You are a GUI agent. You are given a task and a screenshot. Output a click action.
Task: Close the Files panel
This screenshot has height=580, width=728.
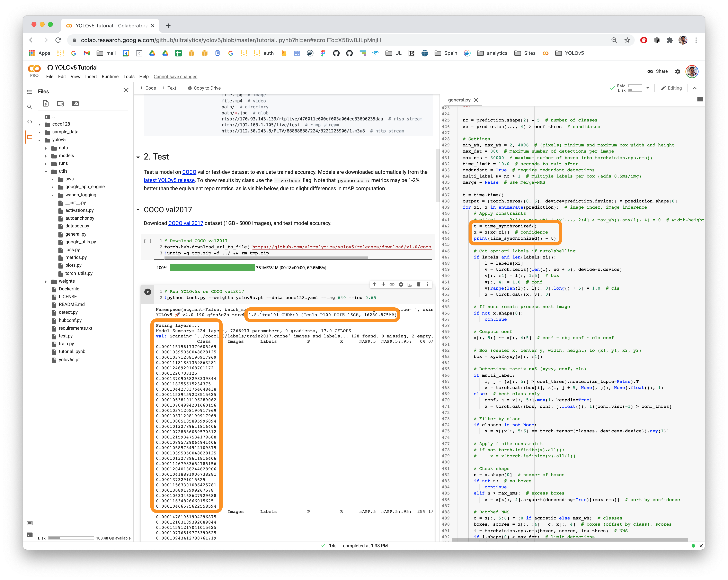point(126,90)
